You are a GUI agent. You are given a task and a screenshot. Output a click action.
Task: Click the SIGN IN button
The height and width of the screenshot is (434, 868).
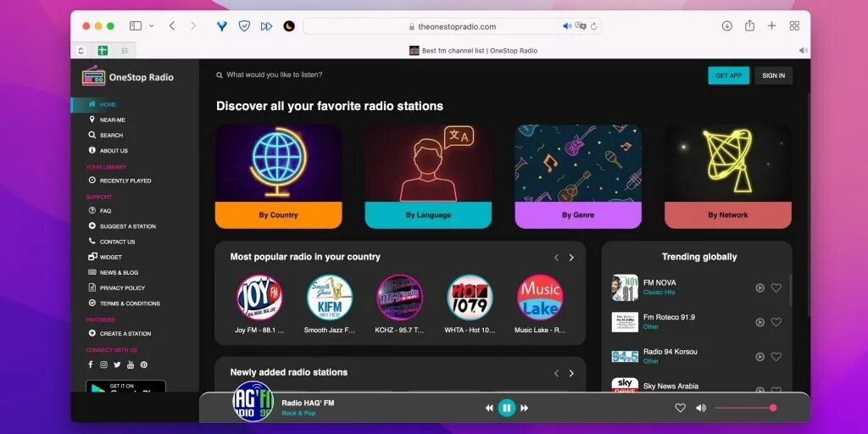(773, 75)
